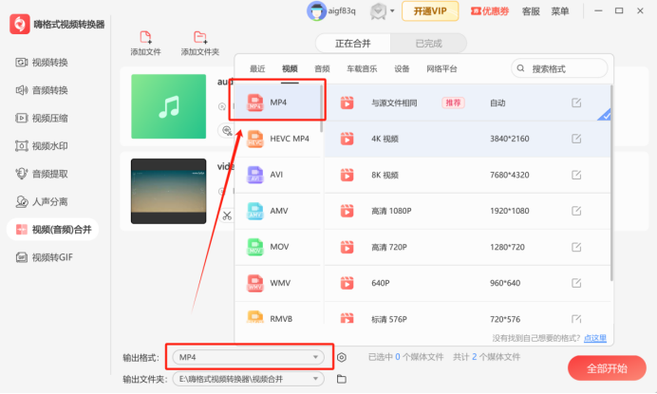
Task: Select the 640P preset
Action: click(467, 283)
